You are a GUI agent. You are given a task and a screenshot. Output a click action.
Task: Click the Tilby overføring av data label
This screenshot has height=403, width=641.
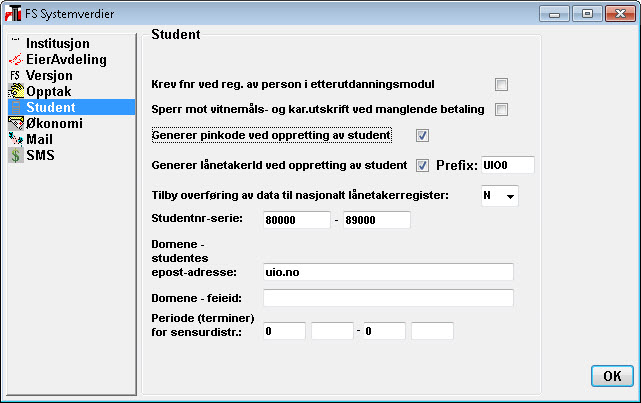tap(300, 195)
